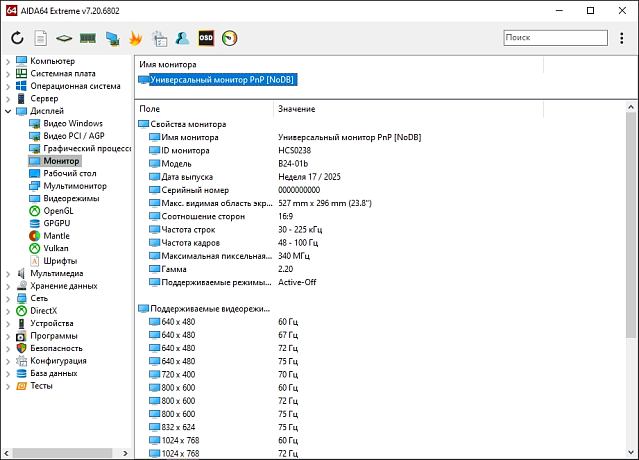This screenshot has height=460, width=639.
Task: Open the Vulkan tree entry
Action: [x=56, y=248]
